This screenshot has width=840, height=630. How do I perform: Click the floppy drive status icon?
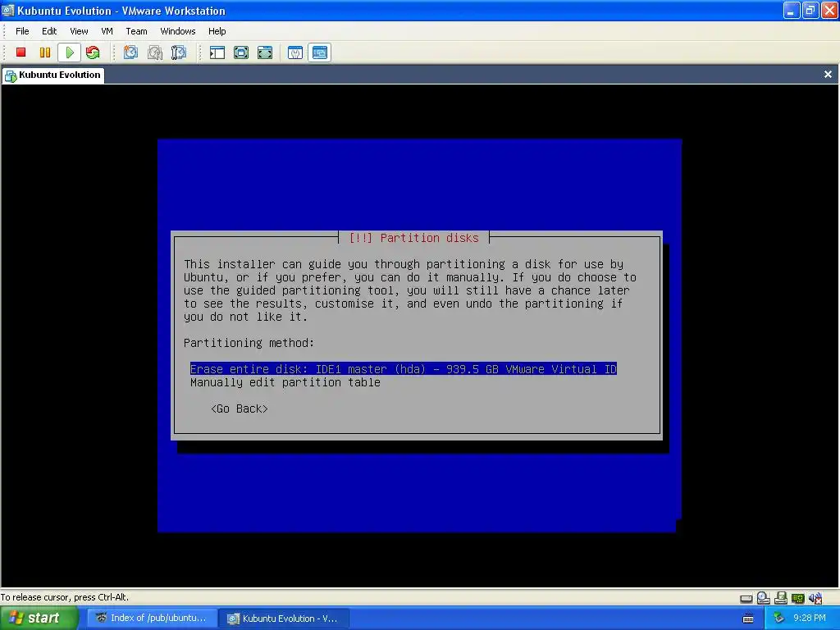point(781,598)
